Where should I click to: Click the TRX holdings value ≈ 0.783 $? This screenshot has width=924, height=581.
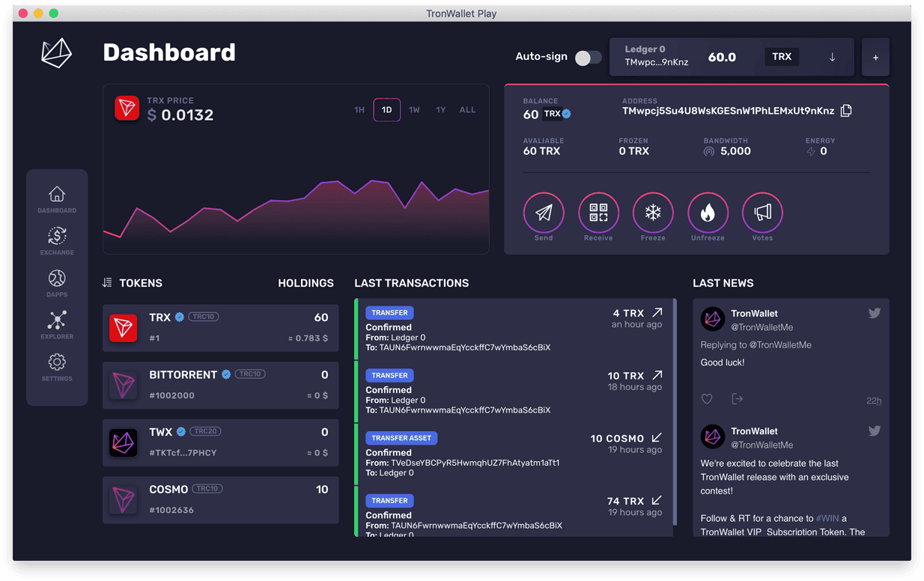tap(308, 338)
